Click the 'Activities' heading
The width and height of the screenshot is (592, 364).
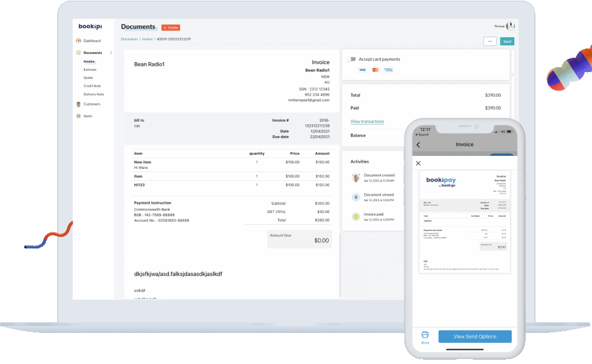(360, 162)
